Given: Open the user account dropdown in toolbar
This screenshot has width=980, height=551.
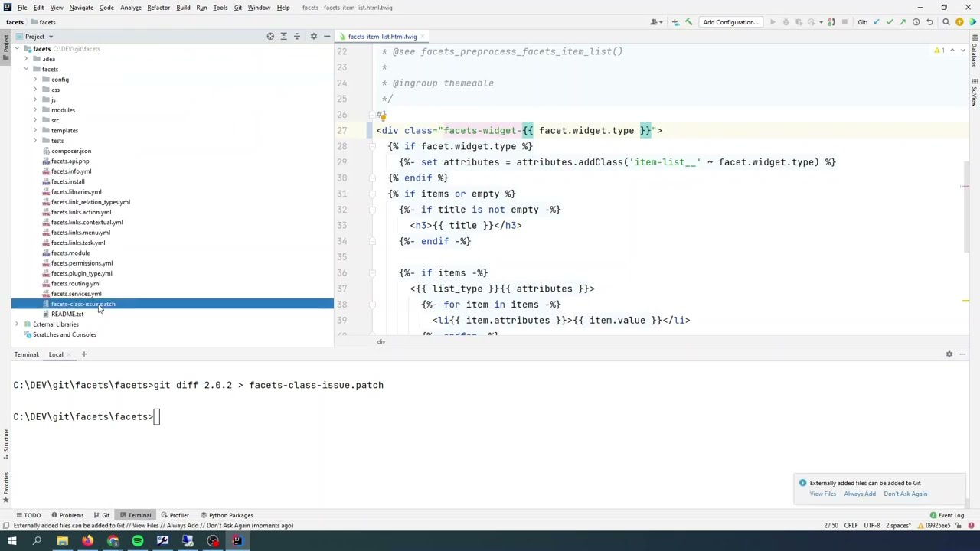Looking at the screenshot, I should [656, 22].
